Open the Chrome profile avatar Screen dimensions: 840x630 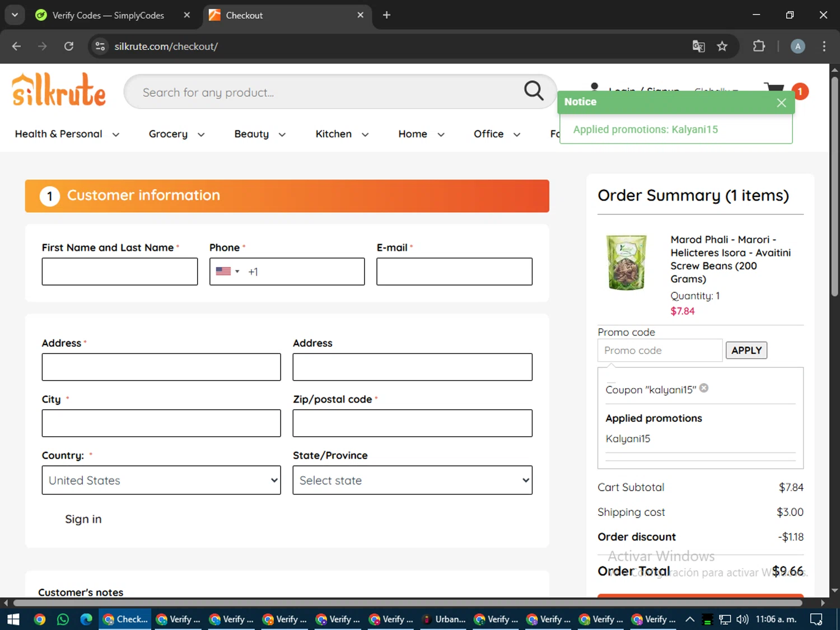click(797, 46)
